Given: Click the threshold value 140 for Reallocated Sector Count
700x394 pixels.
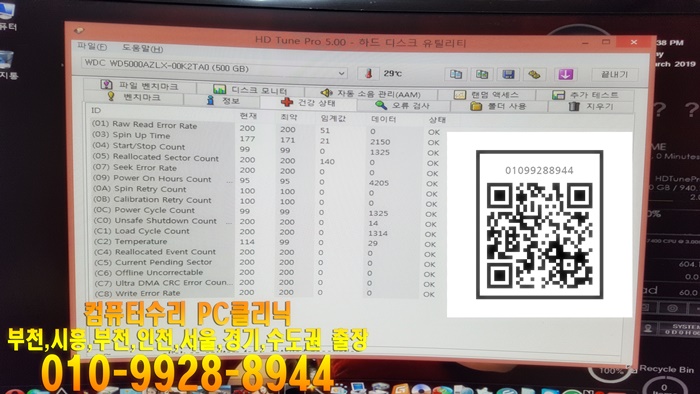Looking at the screenshot, I should [x=327, y=162].
